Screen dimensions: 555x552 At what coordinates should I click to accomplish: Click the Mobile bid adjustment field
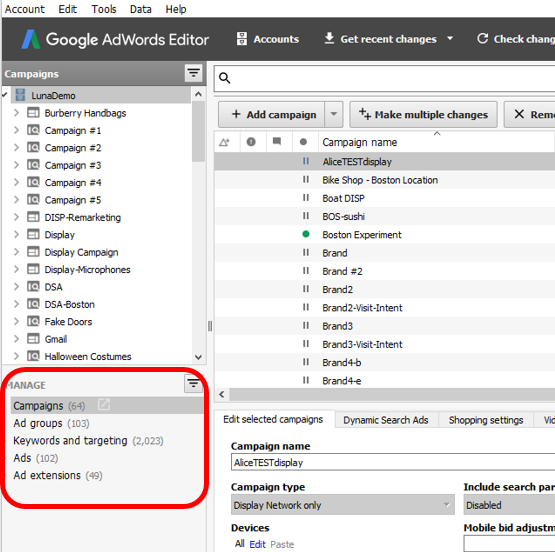[509, 543]
